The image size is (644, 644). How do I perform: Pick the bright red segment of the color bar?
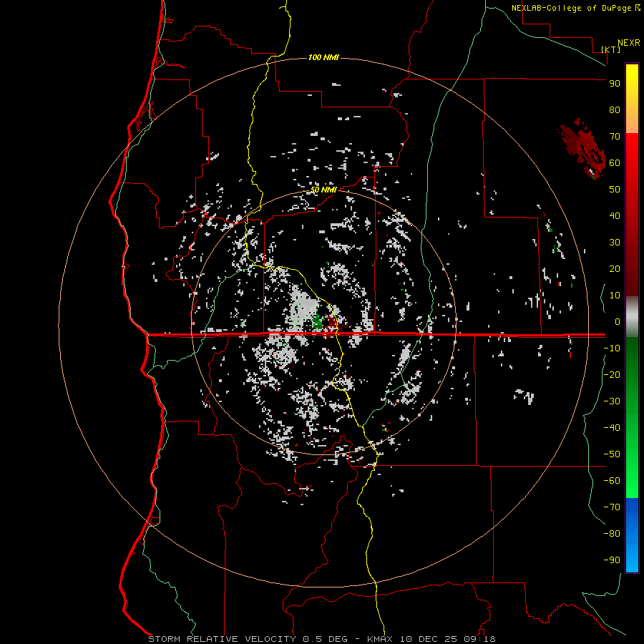632,150
